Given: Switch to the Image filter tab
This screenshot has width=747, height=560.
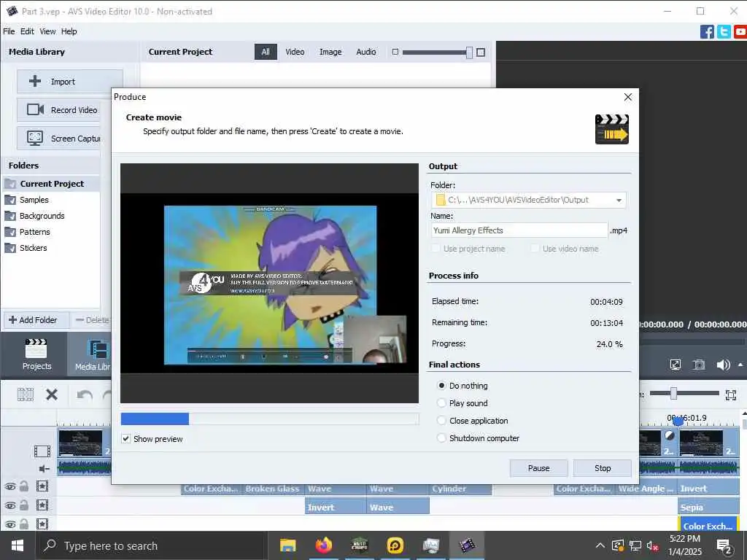Looking at the screenshot, I should 330,52.
